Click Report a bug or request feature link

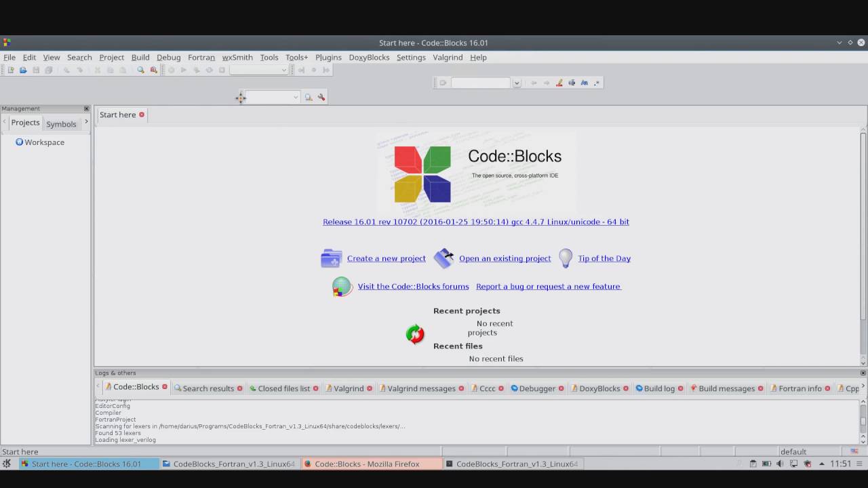548,287
